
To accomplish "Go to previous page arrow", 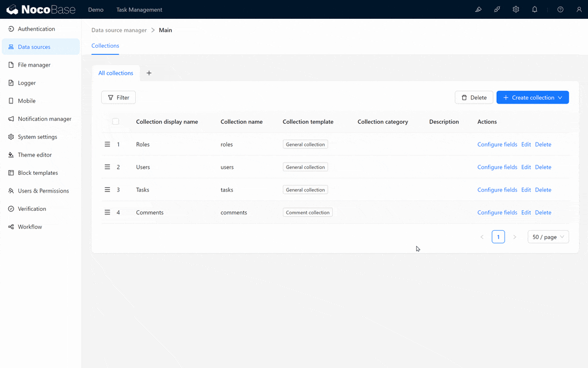I will click(x=482, y=237).
